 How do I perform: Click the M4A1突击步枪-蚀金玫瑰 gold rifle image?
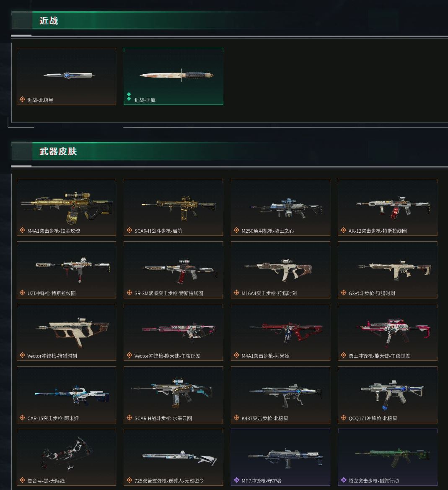point(66,206)
